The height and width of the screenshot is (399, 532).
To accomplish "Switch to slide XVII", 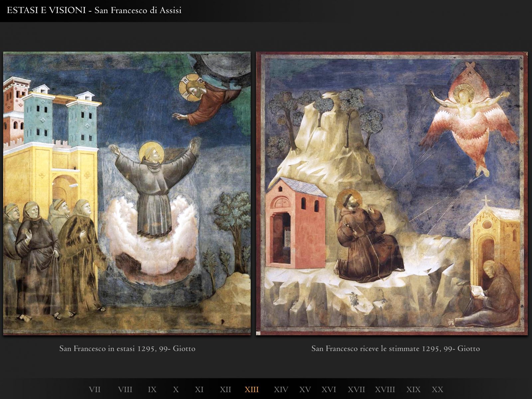I will pos(356,389).
